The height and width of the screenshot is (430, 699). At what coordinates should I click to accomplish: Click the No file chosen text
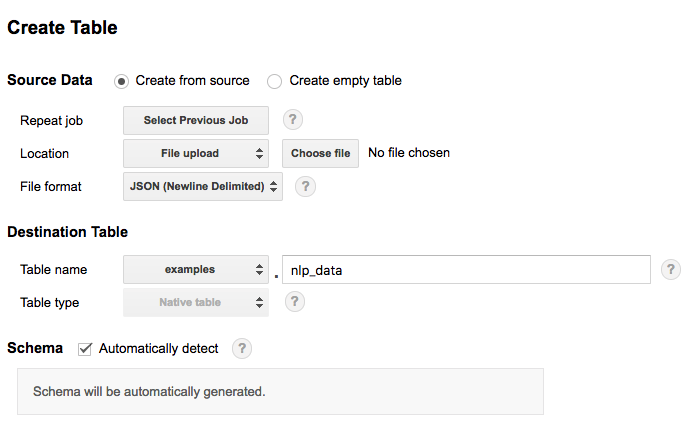pos(409,153)
